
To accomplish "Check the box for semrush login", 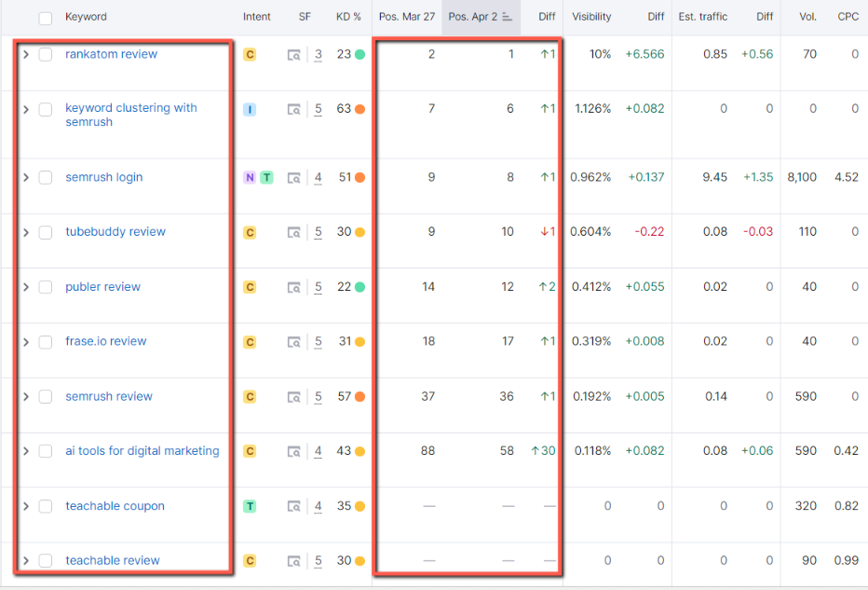I will pyautogui.click(x=46, y=177).
